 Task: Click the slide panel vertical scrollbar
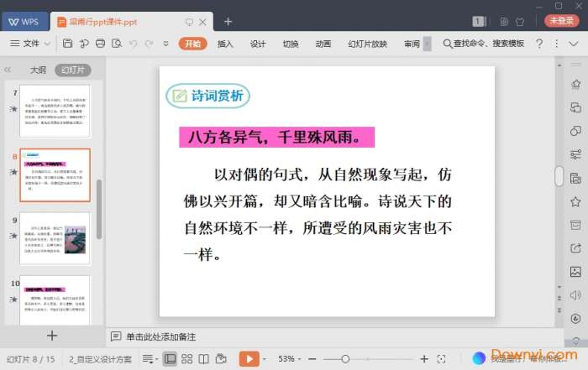pos(99,210)
